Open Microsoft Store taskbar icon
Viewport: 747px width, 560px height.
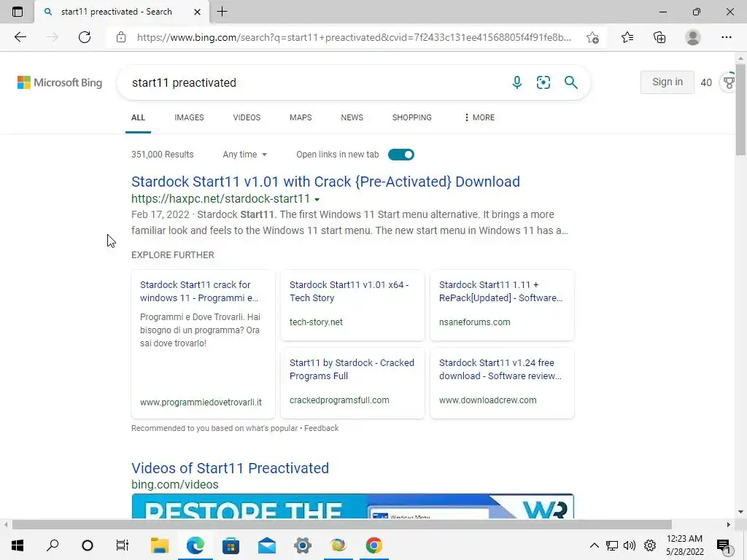point(231,545)
